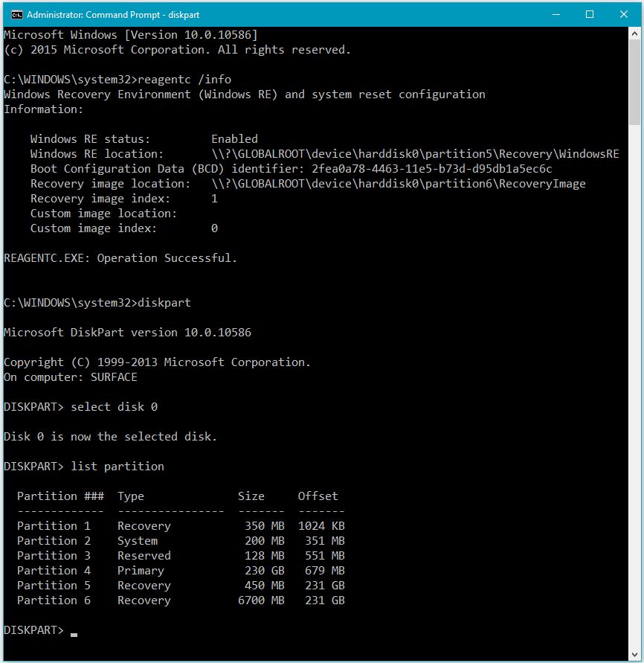Image resolution: width=644 pixels, height=663 pixels.
Task: Click the '679 MB' offset value
Action: 324,571
